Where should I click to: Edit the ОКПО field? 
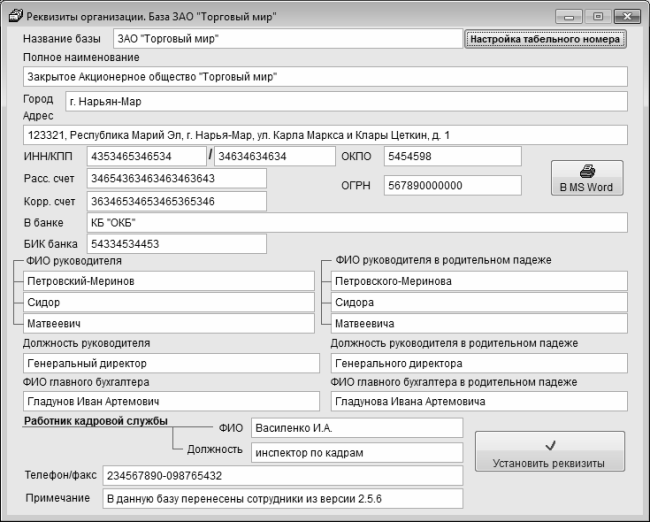coord(453,156)
